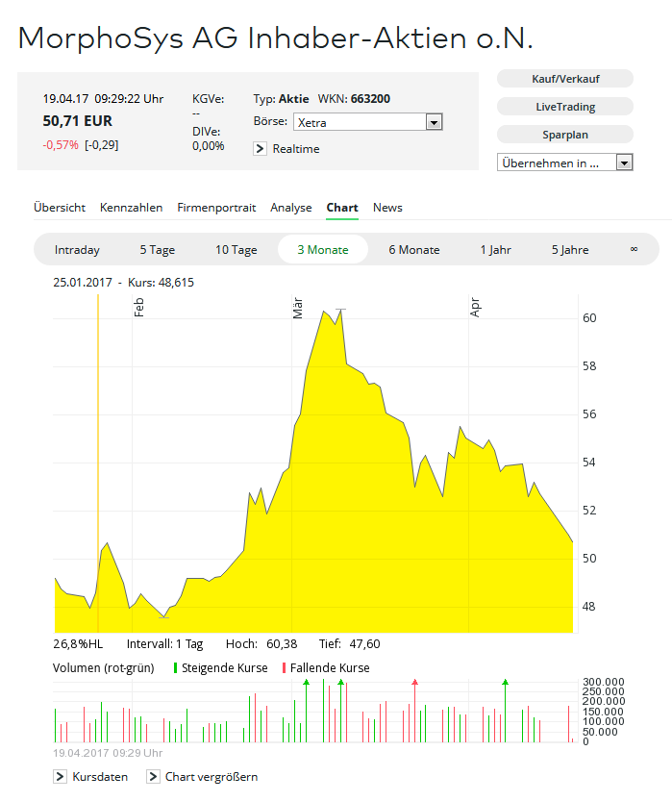Click the -0,57% change value
The height and width of the screenshot is (801, 672).
pos(61,145)
